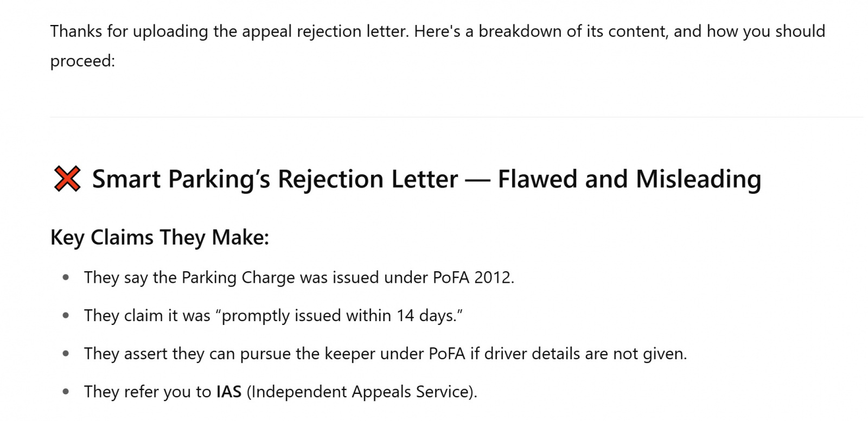Click the 'PoFA 2012.' text in the first bullet

(474, 278)
